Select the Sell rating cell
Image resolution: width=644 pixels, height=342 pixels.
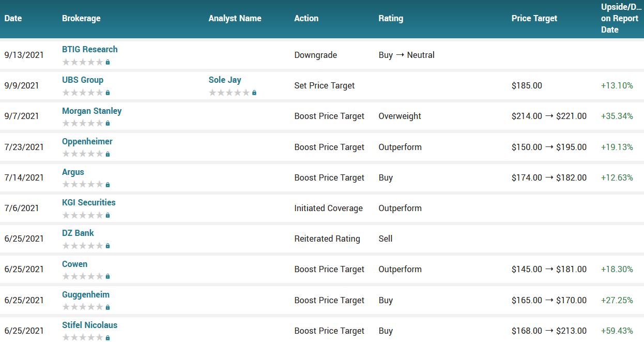pyautogui.click(x=386, y=239)
